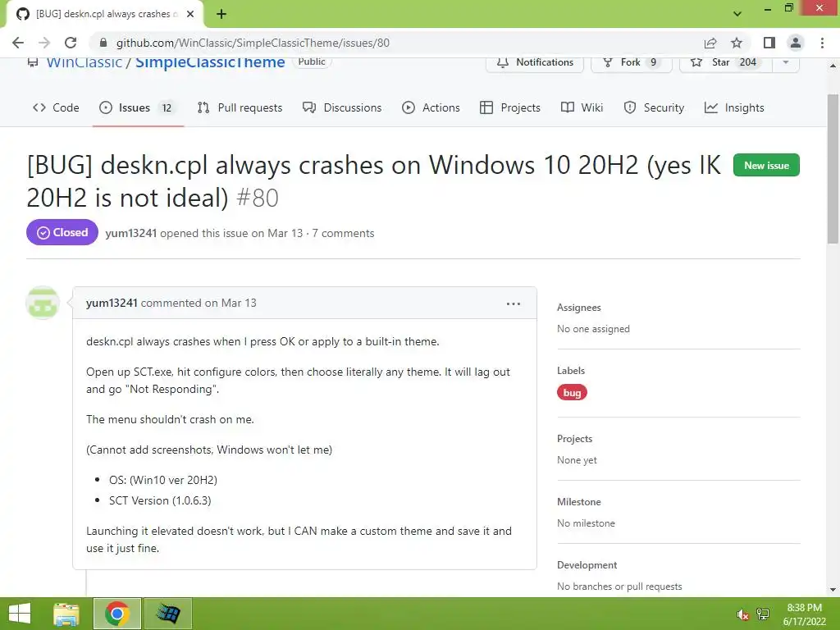Open the Chrome profile avatar

click(x=796, y=43)
